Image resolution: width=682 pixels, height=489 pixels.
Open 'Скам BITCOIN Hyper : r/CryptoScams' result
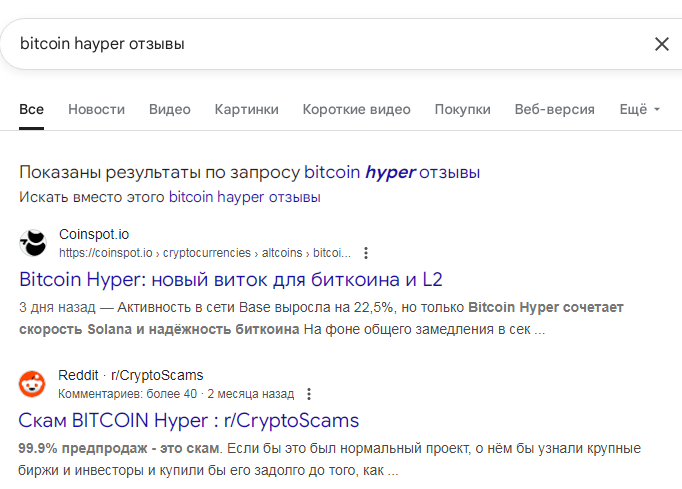click(x=189, y=420)
